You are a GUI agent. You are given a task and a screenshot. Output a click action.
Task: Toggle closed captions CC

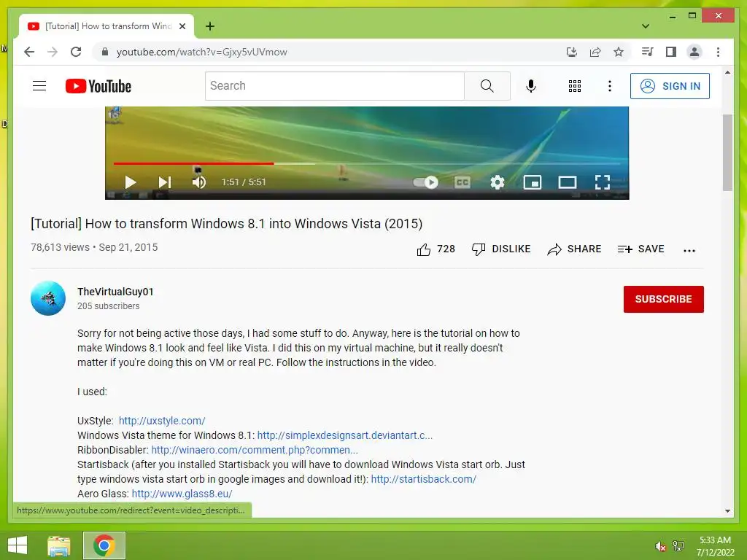pyautogui.click(x=462, y=182)
